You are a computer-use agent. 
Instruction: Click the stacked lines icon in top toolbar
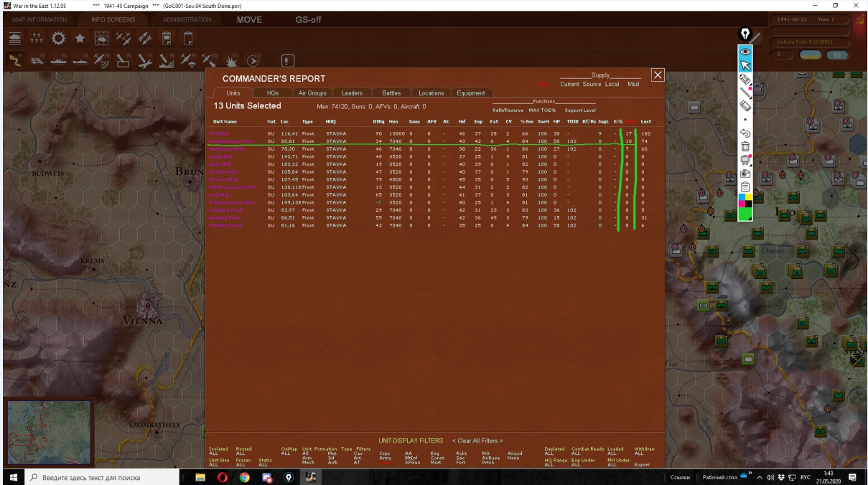14,37
